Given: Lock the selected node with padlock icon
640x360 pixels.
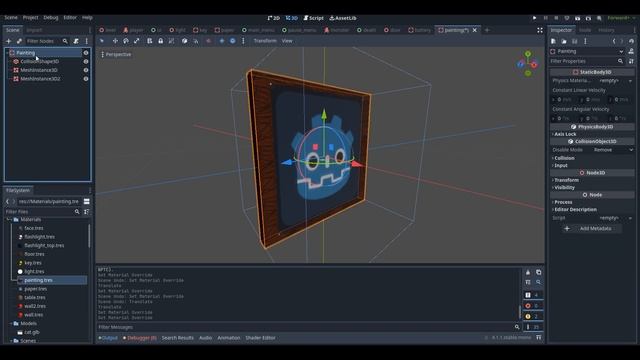Looking at the screenshot, I should click(x=161, y=41).
